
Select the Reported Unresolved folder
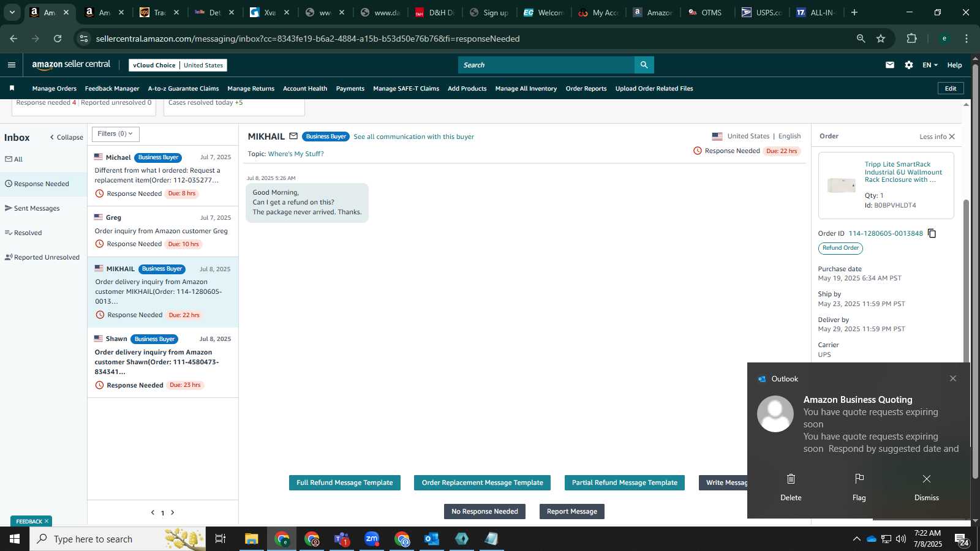[x=42, y=257]
